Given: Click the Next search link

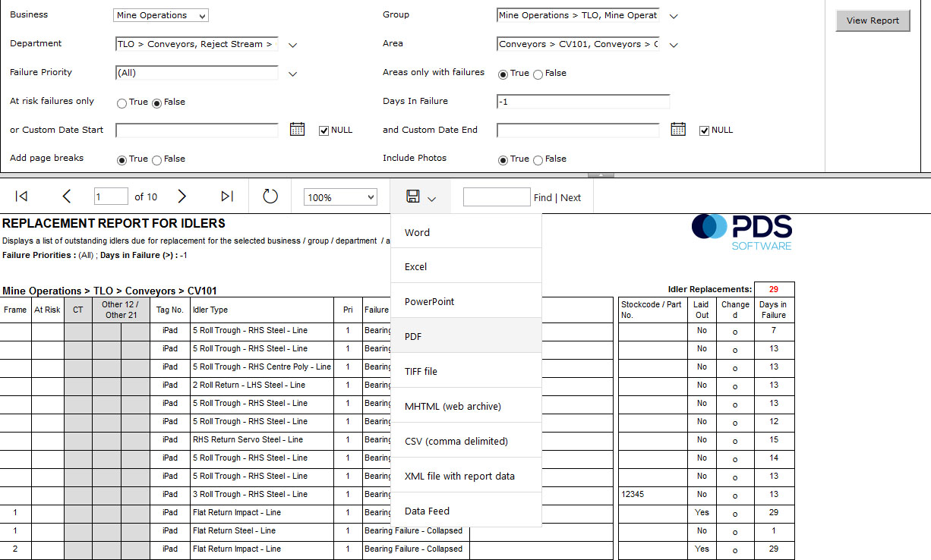Looking at the screenshot, I should pos(570,197).
